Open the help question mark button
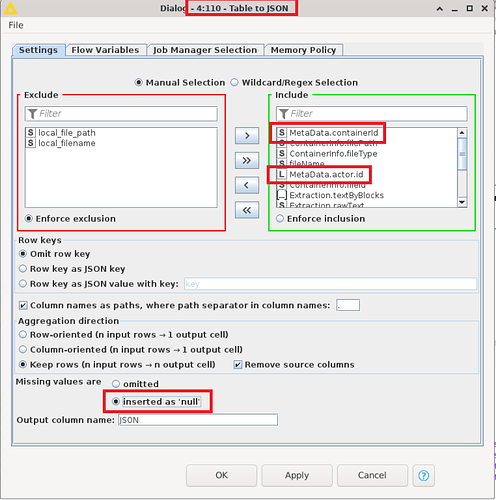 [x=423, y=475]
